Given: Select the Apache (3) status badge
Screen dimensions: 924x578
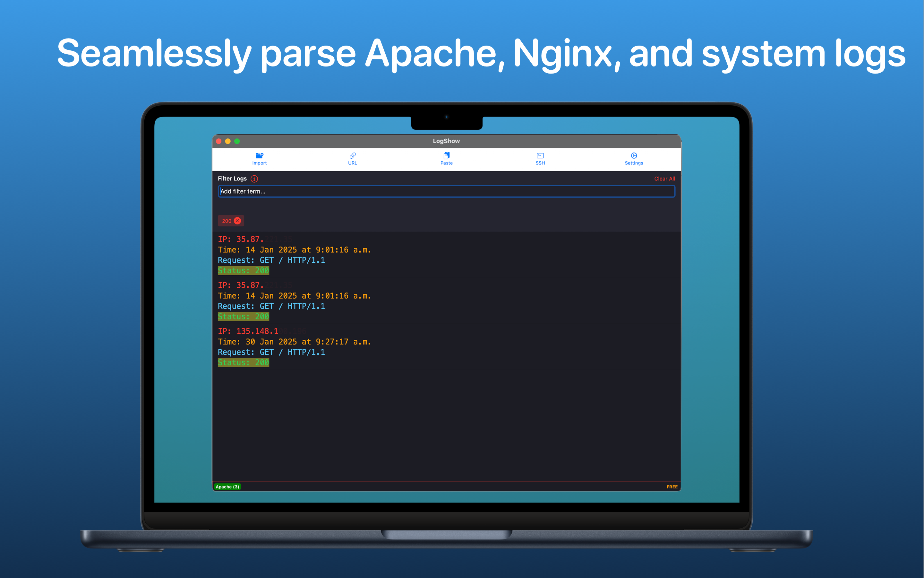Looking at the screenshot, I should click(227, 486).
